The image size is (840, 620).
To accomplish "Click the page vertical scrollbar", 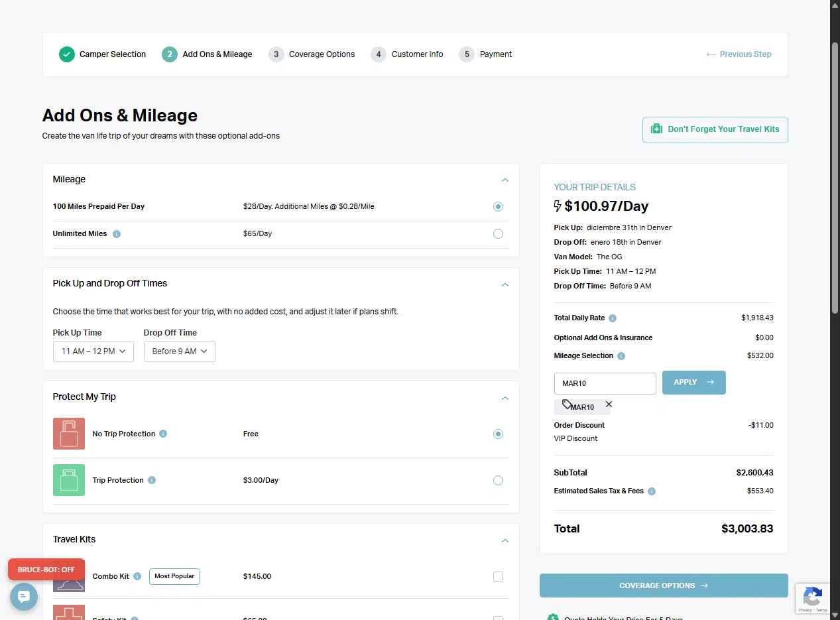I will click(835, 179).
